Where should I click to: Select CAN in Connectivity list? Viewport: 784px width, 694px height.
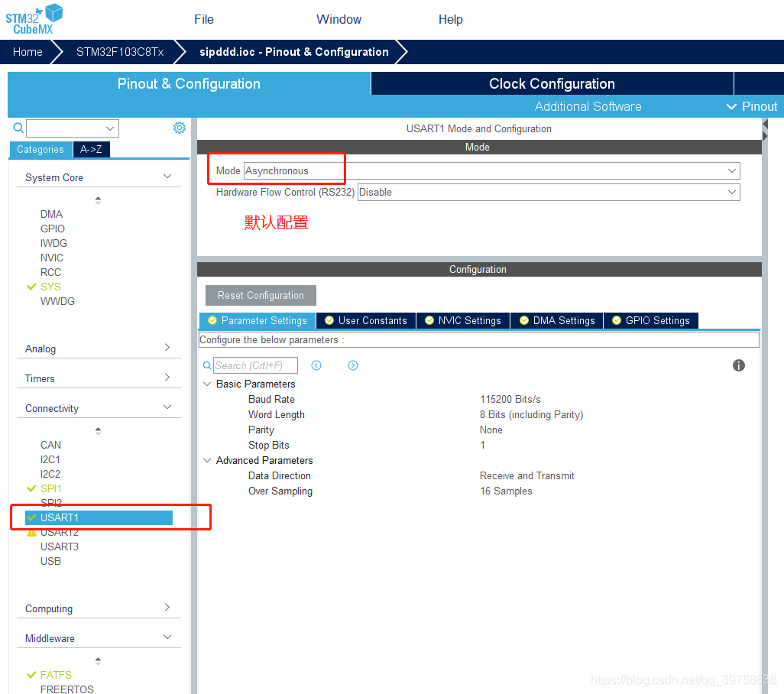coord(50,445)
